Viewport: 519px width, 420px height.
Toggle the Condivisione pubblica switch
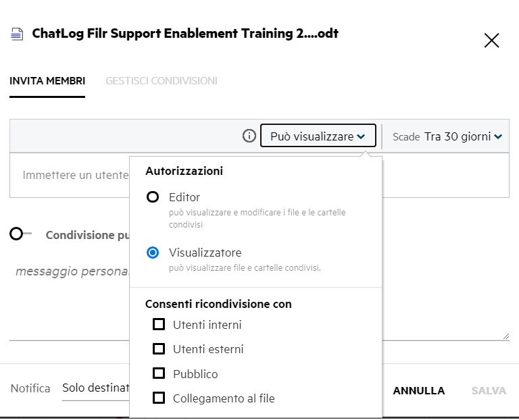tap(20, 234)
